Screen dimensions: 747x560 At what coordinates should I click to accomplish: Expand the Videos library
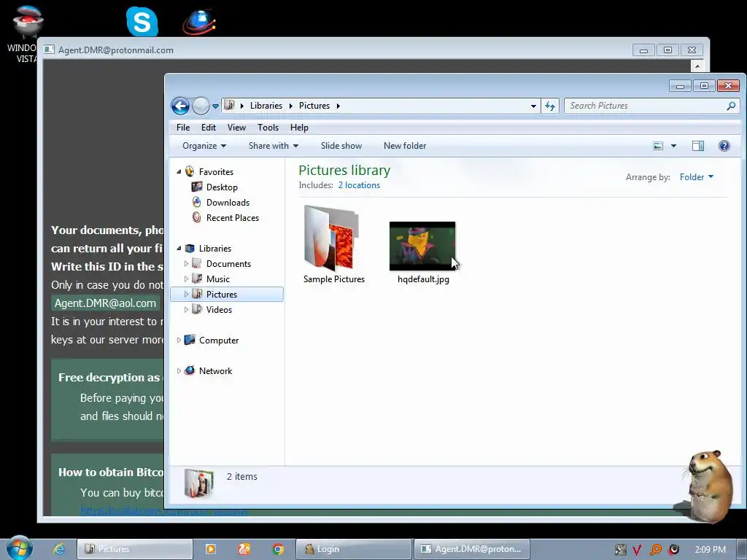point(186,309)
